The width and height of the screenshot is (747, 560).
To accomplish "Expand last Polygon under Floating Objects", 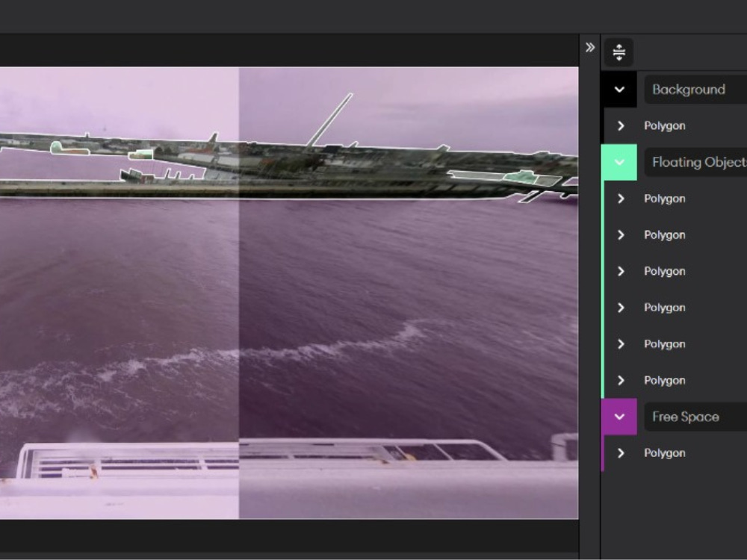I will 621,380.
